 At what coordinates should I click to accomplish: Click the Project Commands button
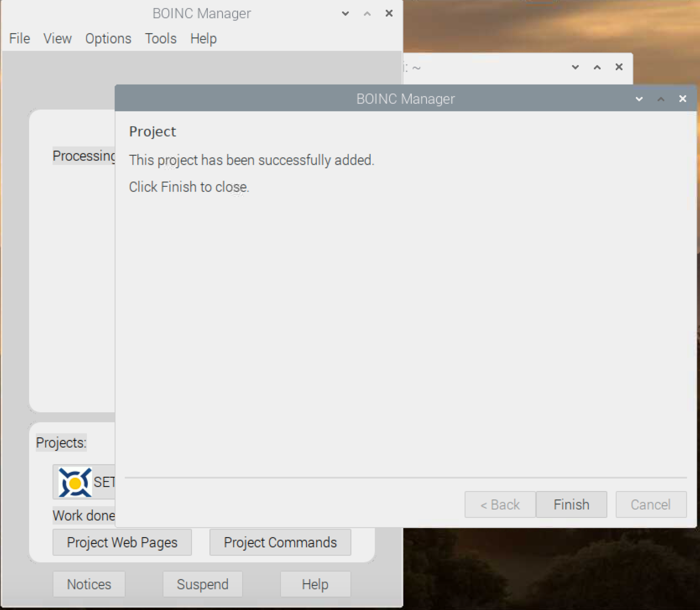click(x=280, y=542)
